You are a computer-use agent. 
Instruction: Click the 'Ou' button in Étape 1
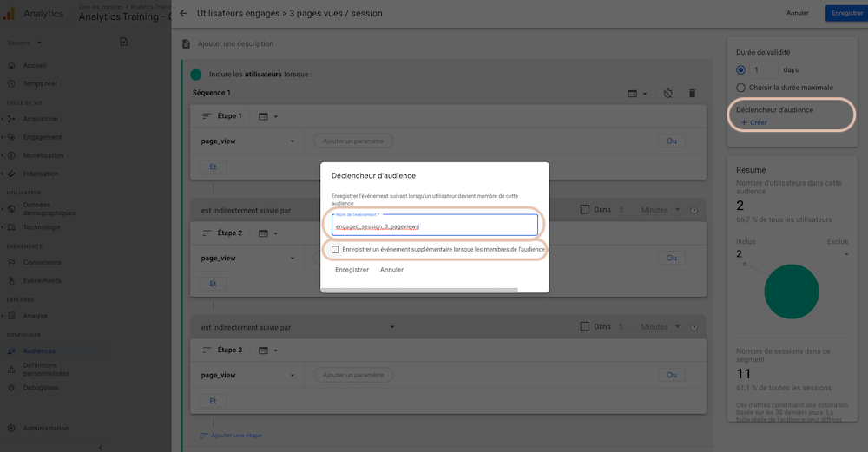(672, 141)
